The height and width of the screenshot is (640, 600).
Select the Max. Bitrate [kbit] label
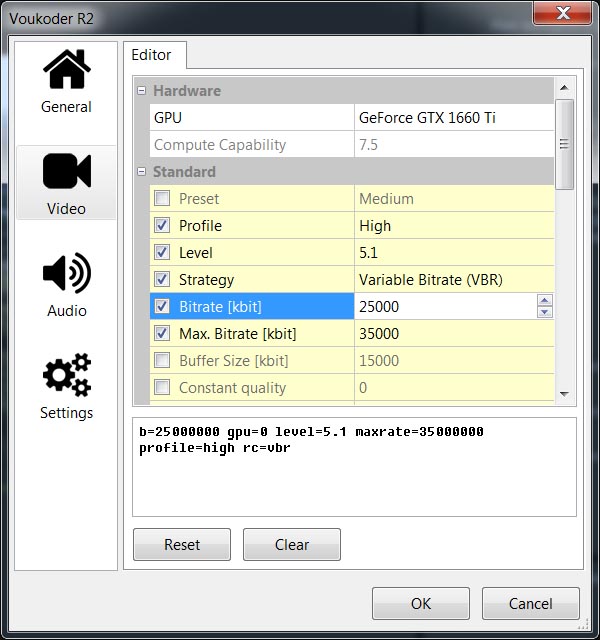[x=238, y=333]
